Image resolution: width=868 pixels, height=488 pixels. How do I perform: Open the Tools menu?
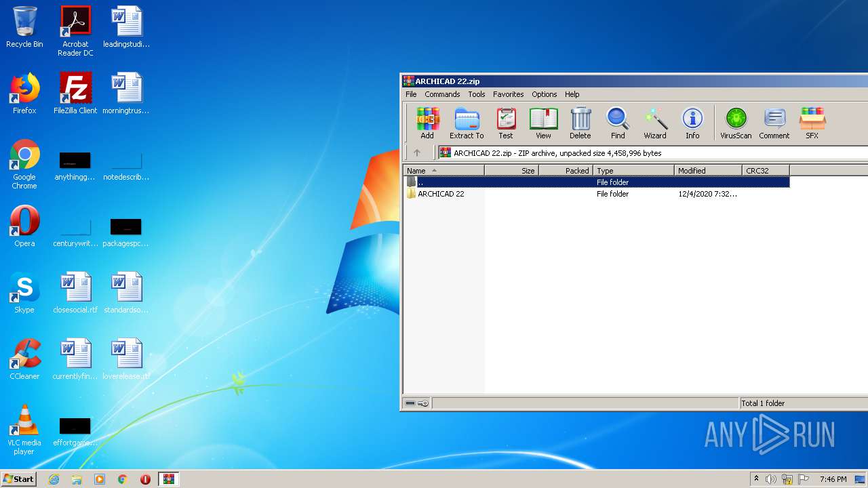(x=477, y=94)
